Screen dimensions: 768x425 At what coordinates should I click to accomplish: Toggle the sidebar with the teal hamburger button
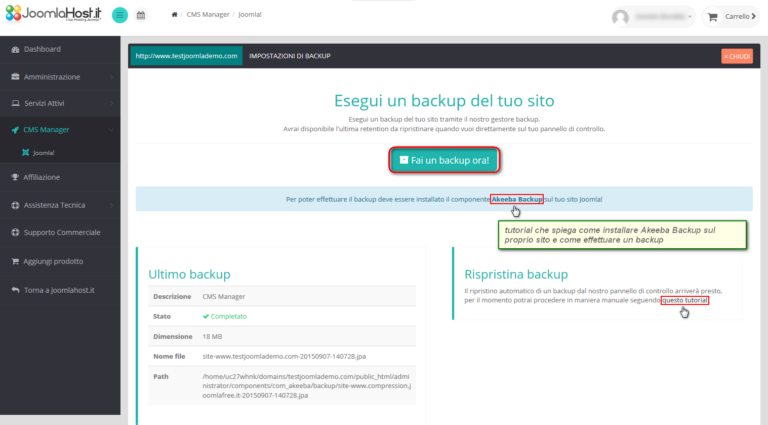point(120,16)
